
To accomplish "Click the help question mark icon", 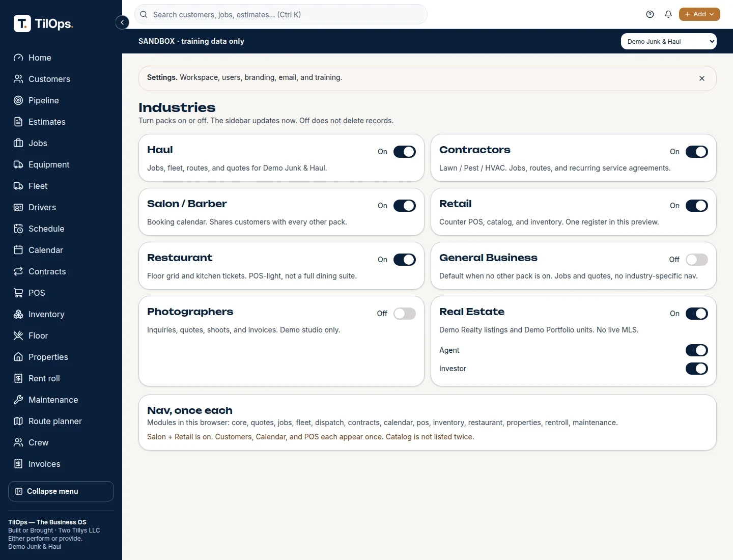I will [650, 14].
